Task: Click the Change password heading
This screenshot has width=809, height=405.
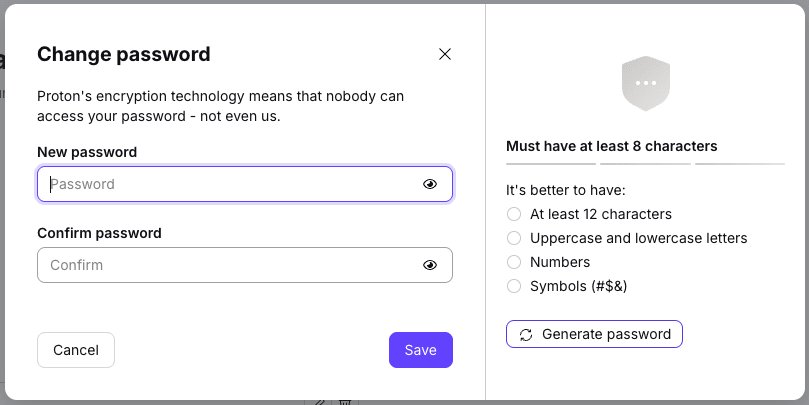Action: coord(124,54)
